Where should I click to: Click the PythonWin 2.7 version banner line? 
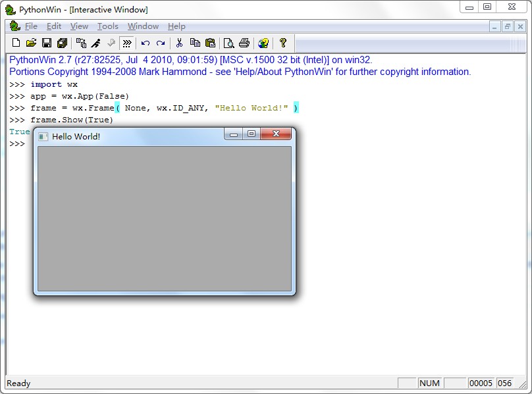coord(191,60)
